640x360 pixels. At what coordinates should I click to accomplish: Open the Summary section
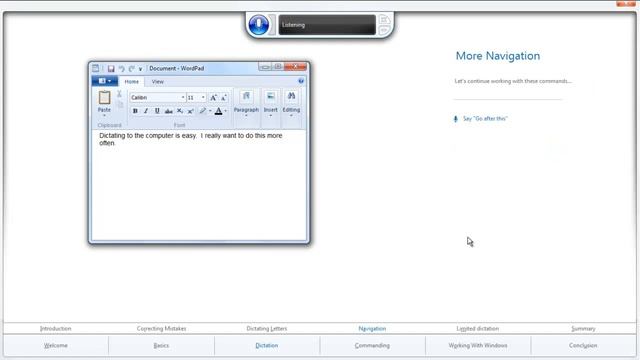click(x=583, y=329)
